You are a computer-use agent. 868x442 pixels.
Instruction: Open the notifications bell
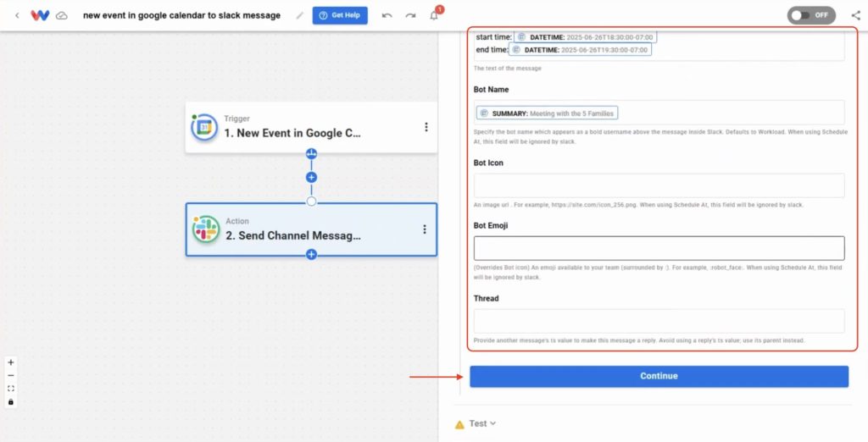434,15
